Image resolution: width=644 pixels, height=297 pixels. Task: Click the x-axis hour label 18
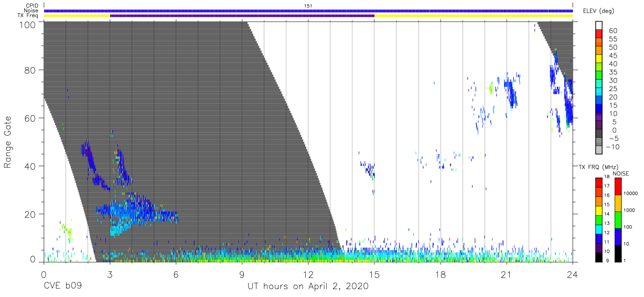tap(441, 274)
